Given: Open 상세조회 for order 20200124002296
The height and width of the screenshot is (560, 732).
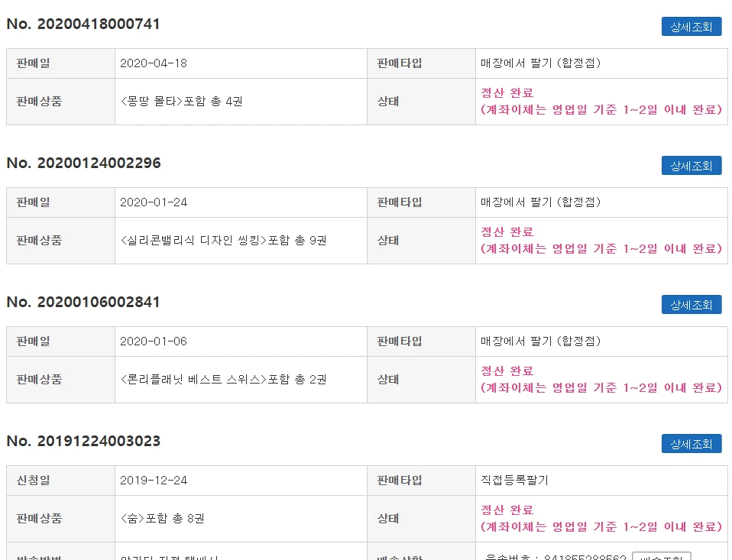Looking at the screenshot, I should click(x=692, y=166).
